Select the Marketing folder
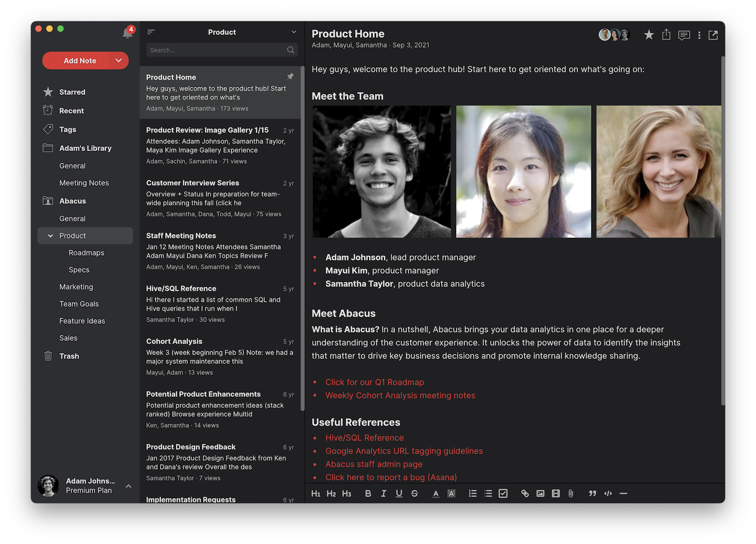Screen dimensions: 756x544 point(76,287)
